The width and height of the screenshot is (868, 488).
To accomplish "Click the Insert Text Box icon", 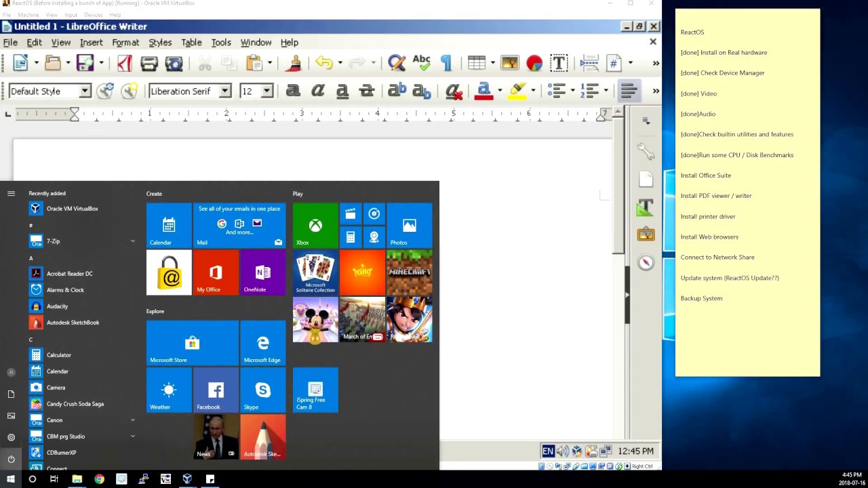I will 559,63.
